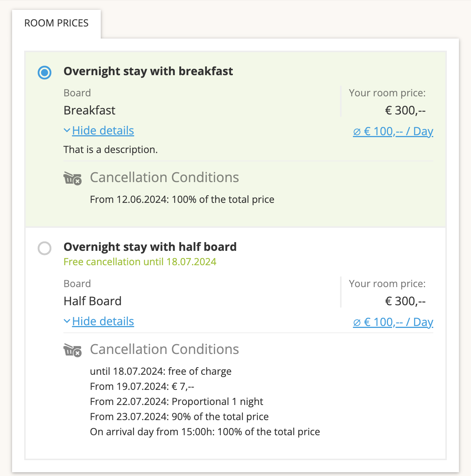Click Hide details link for breakfast offer
The height and width of the screenshot is (476, 471).
pos(103,131)
